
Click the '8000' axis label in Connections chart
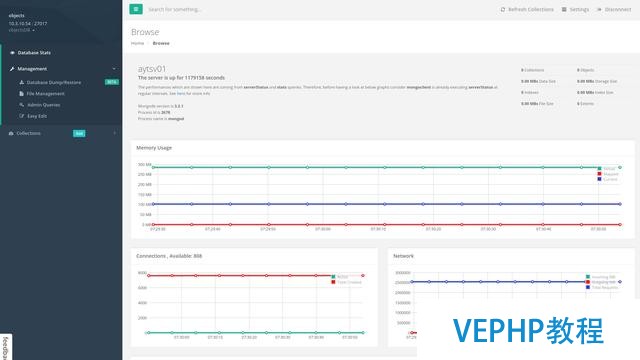point(142,273)
